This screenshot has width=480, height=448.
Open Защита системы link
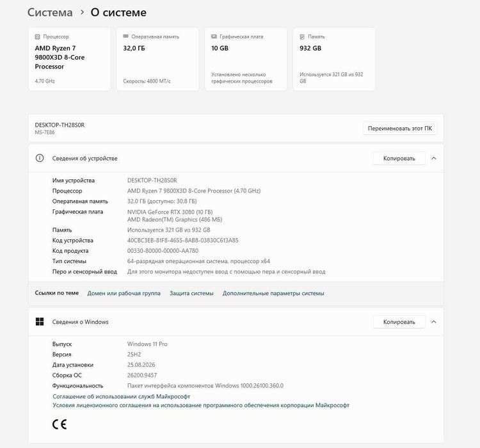[191, 293]
